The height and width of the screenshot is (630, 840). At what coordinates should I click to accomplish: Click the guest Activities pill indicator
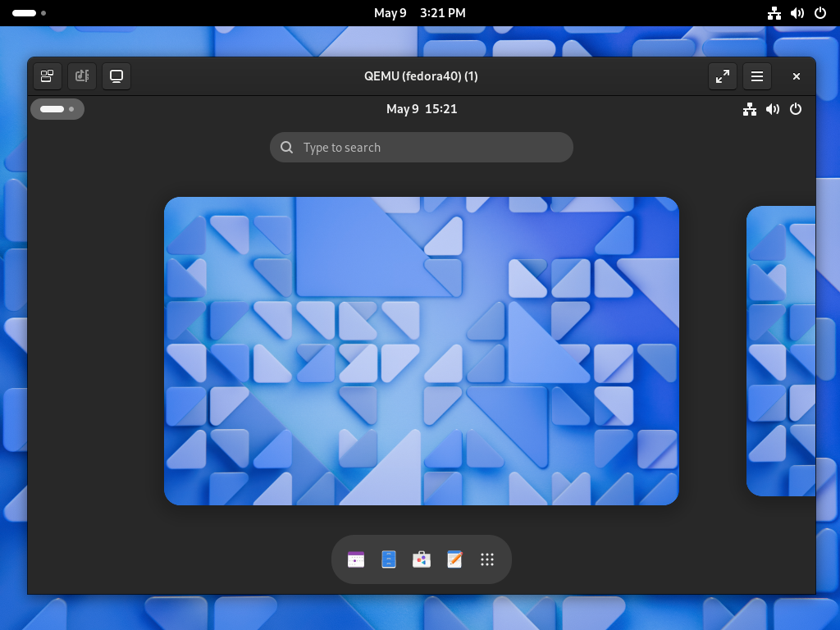click(x=57, y=109)
